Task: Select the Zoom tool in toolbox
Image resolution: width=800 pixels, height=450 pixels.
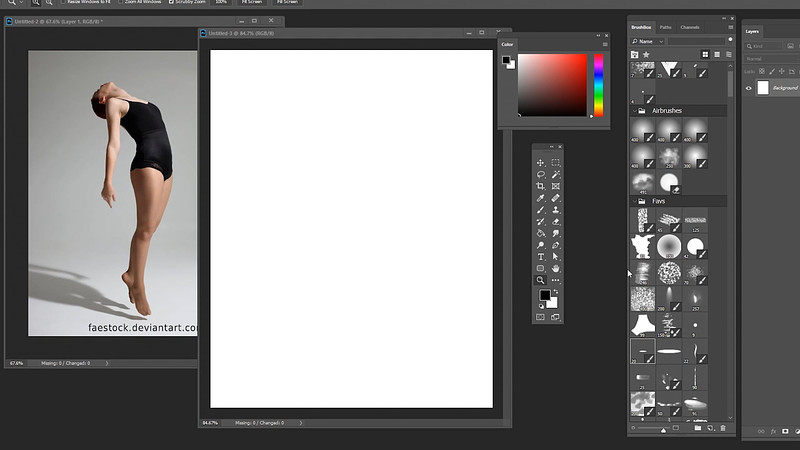Action: [540, 280]
